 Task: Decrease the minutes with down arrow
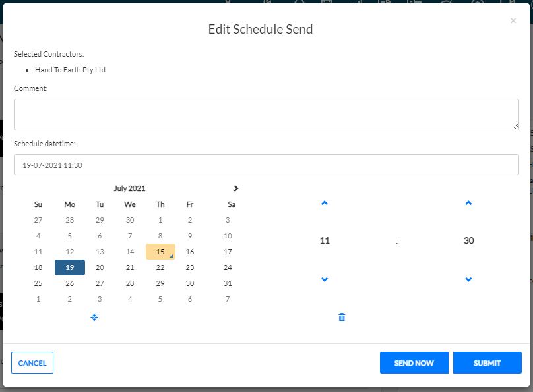(x=468, y=279)
